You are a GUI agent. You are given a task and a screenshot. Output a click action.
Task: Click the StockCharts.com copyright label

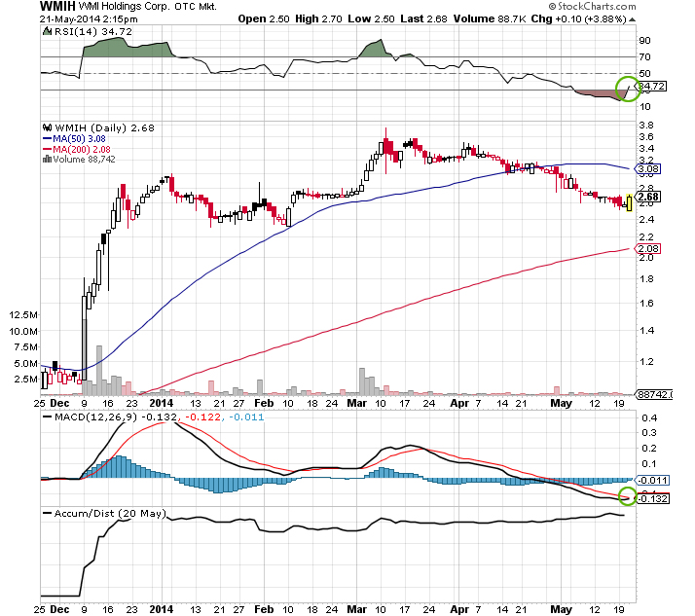[592, 6]
